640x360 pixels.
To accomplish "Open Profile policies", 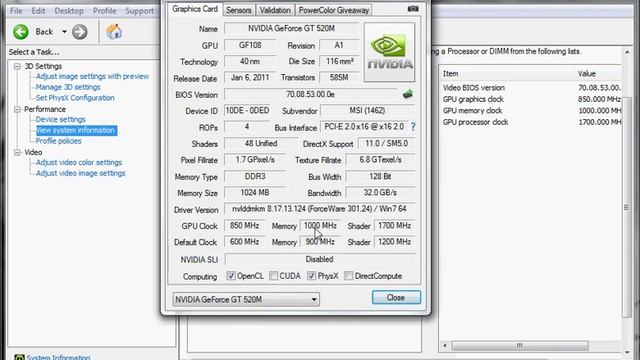I will click(58, 141).
